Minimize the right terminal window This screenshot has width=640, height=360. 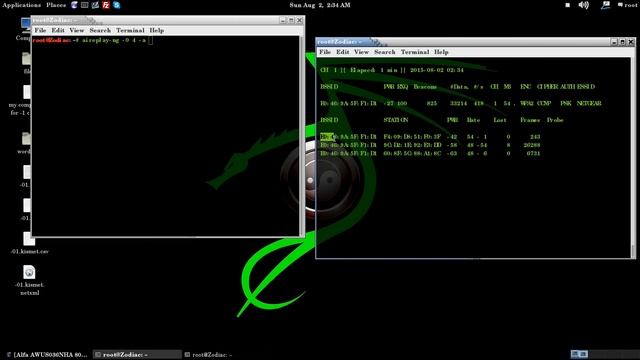tap(614, 42)
